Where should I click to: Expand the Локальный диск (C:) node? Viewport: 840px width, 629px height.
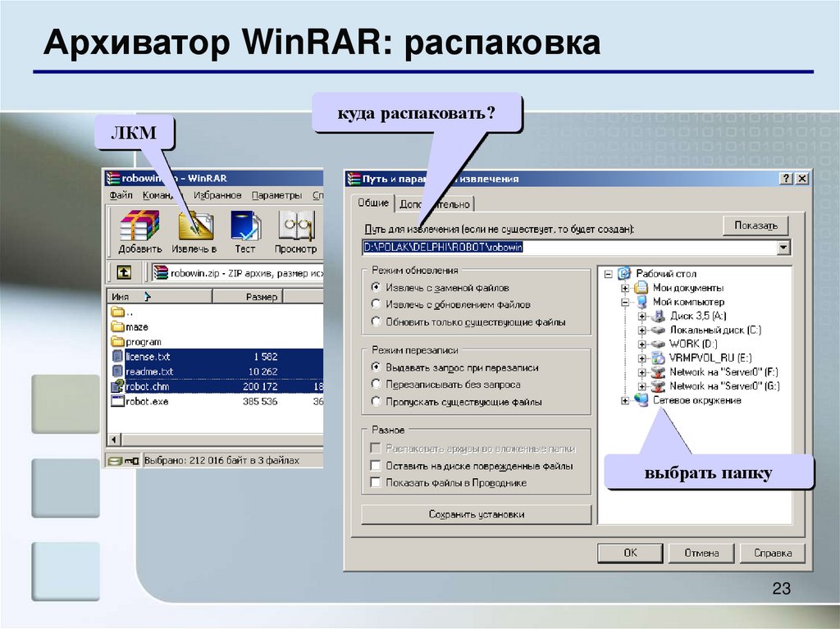tap(641, 330)
